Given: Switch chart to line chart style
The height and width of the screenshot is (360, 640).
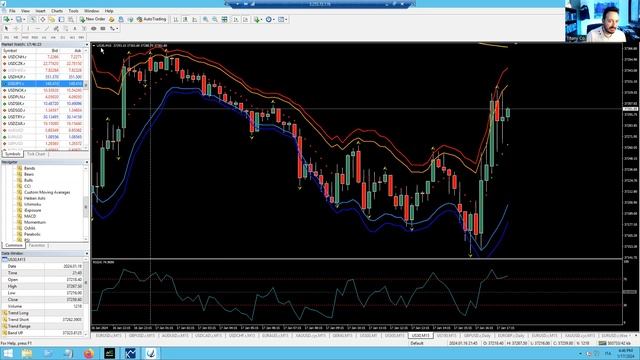Looking at the screenshot, I should tap(195, 19).
